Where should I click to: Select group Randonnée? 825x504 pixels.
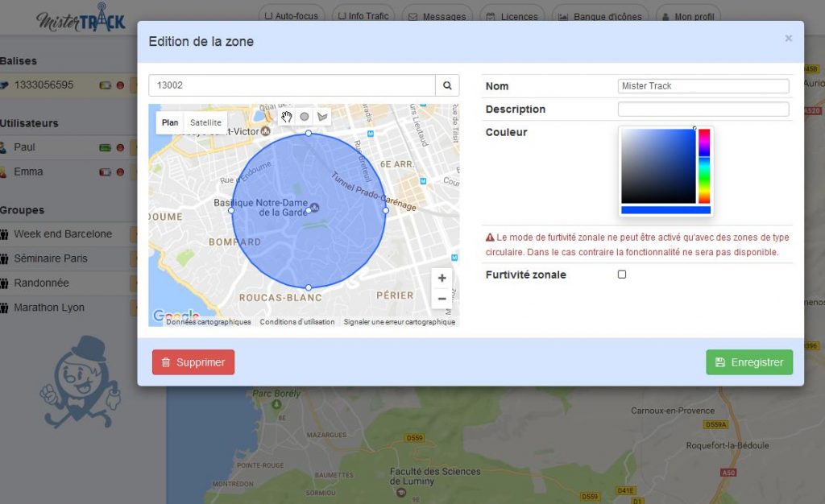(41, 283)
